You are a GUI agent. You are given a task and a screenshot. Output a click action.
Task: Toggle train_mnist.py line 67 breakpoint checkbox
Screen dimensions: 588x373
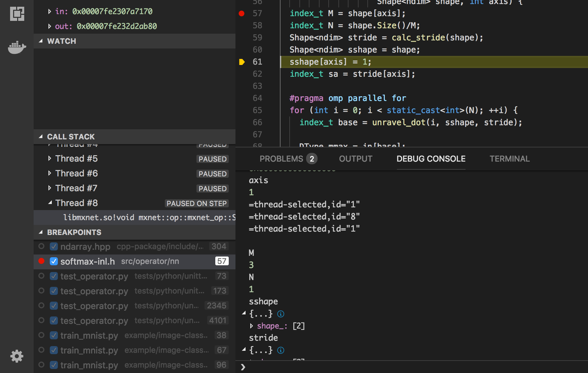[53, 350]
